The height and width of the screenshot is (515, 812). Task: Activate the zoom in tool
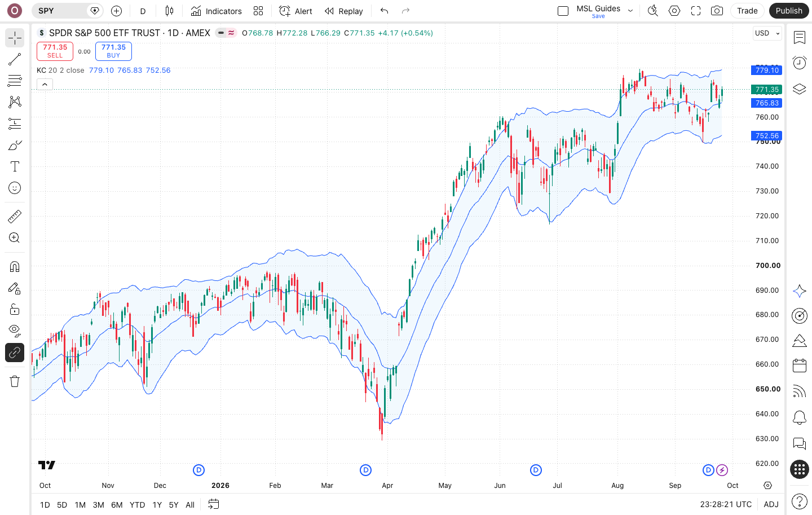tap(15, 237)
